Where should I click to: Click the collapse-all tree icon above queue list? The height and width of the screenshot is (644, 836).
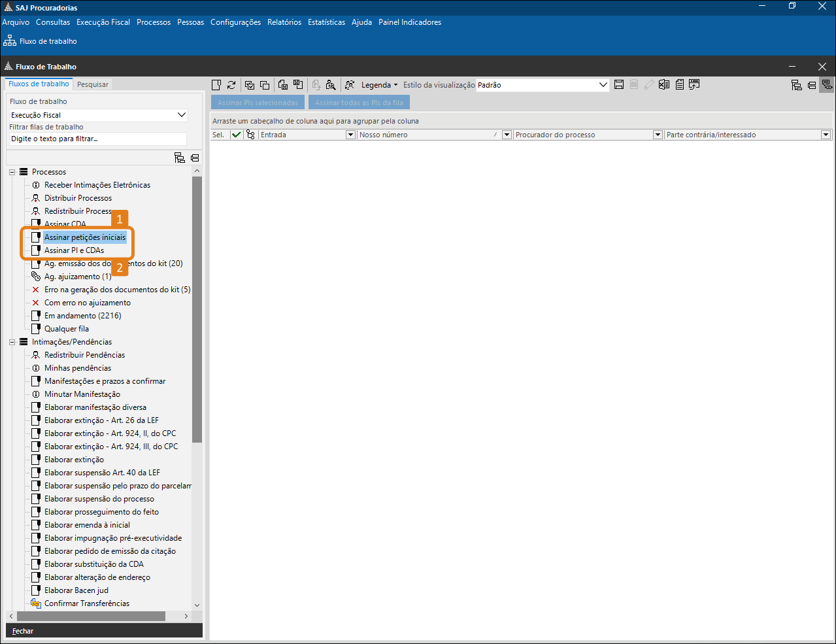point(195,158)
